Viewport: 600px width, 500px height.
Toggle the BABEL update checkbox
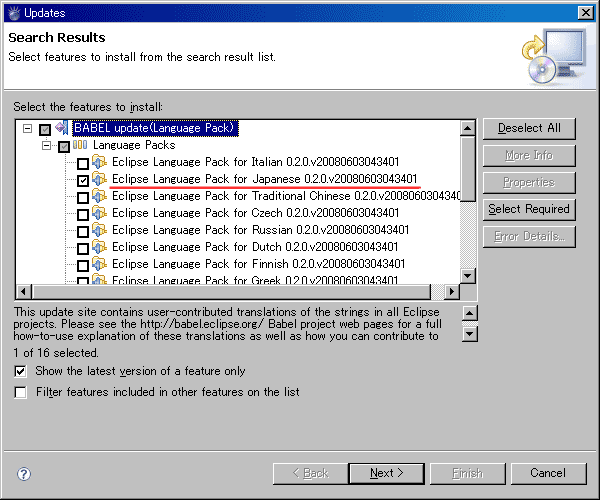[45, 130]
